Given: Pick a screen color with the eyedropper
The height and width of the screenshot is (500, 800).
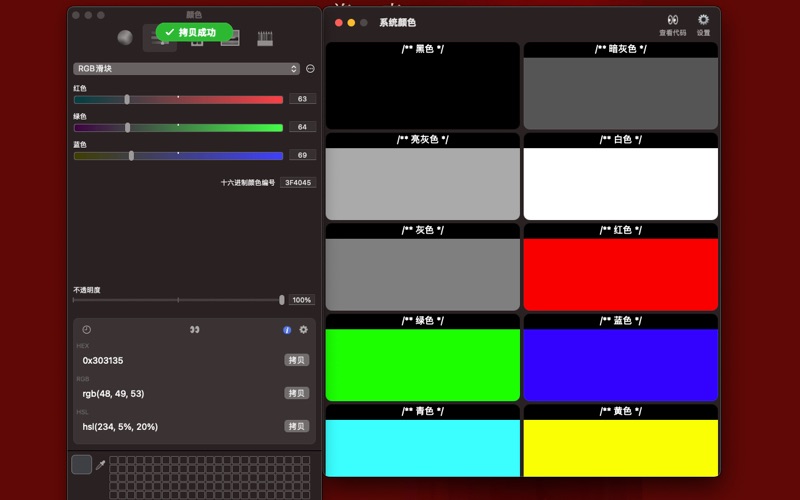Looking at the screenshot, I should click(x=100, y=466).
